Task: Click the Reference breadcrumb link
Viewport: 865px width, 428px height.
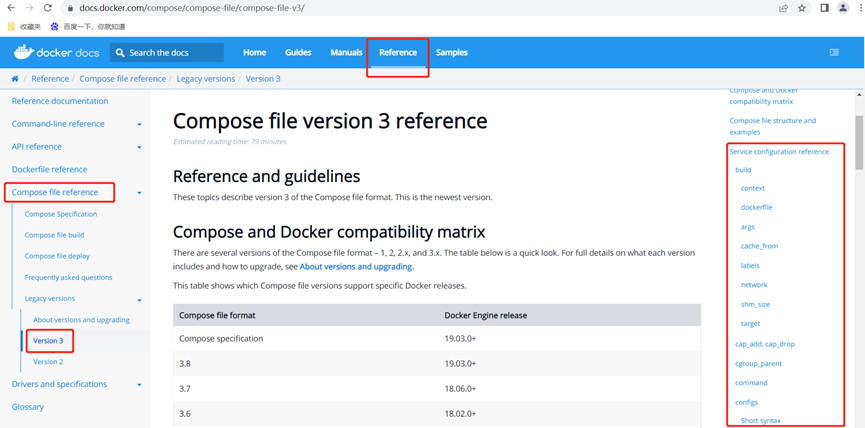Action: tap(50, 79)
